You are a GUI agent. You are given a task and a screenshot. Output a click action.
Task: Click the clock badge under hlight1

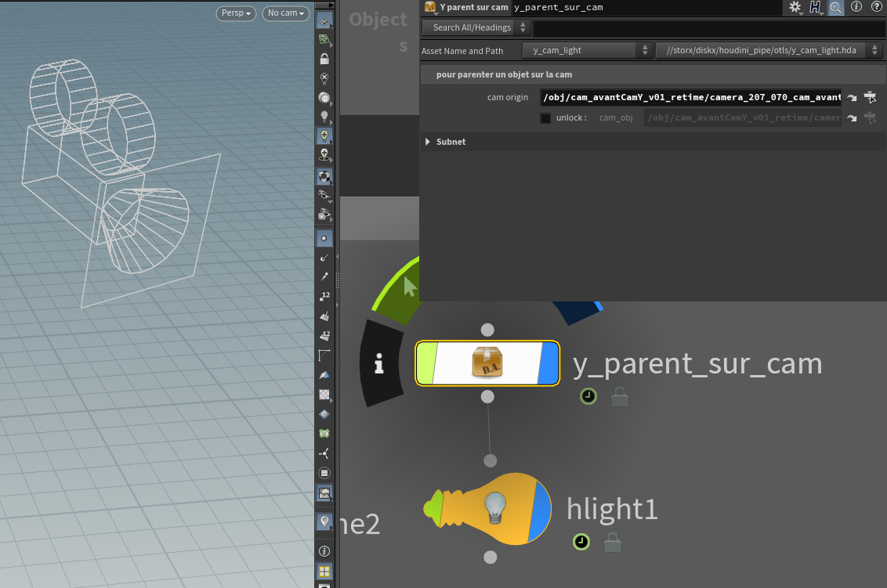tap(581, 542)
